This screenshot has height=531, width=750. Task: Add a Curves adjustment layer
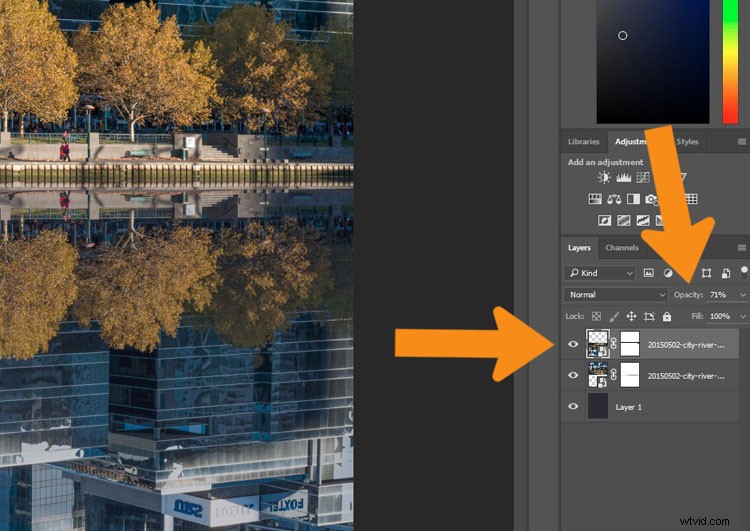coord(643,178)
